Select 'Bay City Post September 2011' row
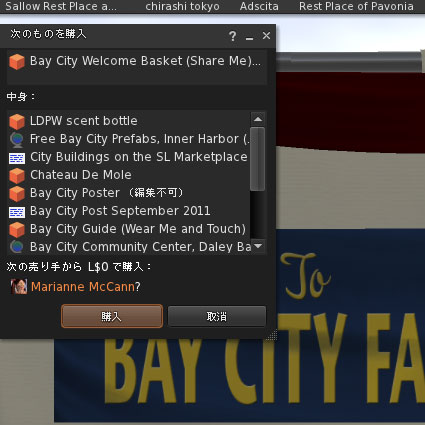This screenshot has height=425, width=425. [128, 211]
